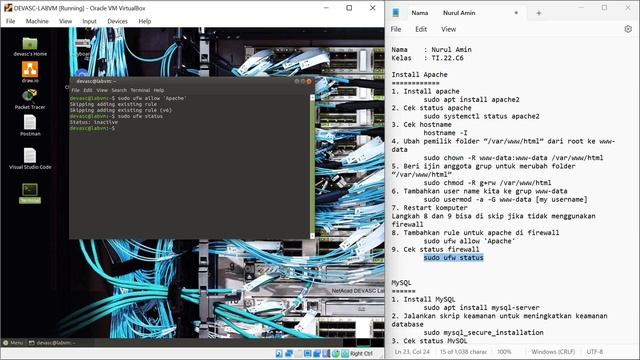640x360 pixels.
Task: Click the terminal's vertical scrollbar
Action: [312, 167]
